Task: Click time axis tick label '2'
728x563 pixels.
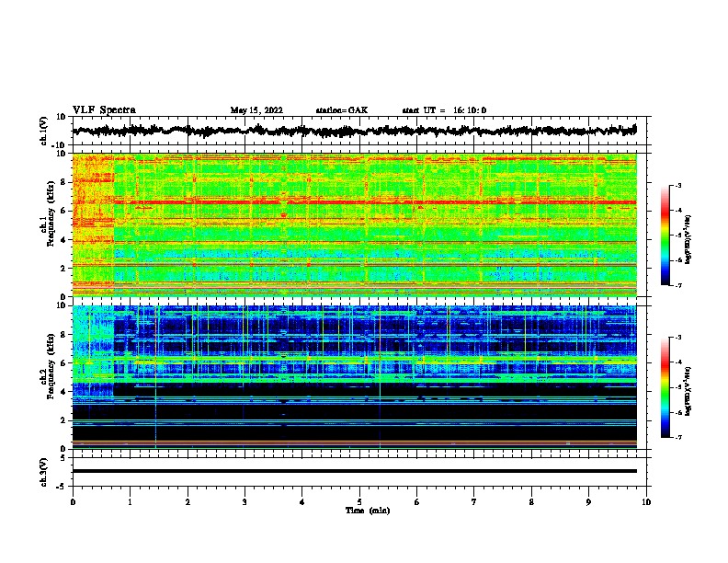Action: tap(188, 502)
